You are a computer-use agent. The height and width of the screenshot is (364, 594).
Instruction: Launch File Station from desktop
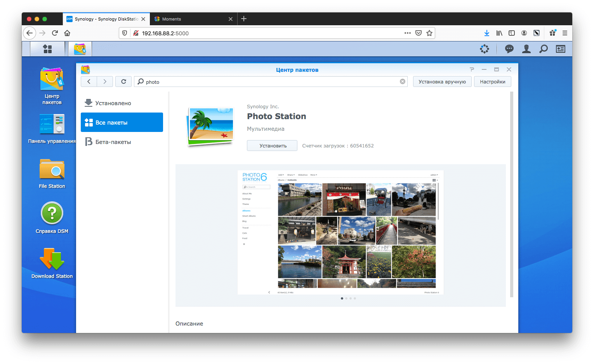(52, 170)
